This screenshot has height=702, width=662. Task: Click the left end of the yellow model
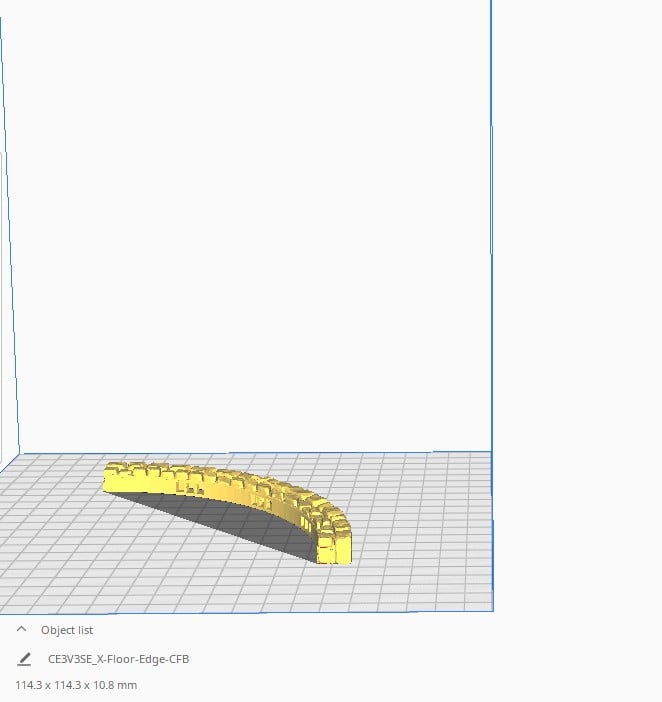(x=114, y=478)
